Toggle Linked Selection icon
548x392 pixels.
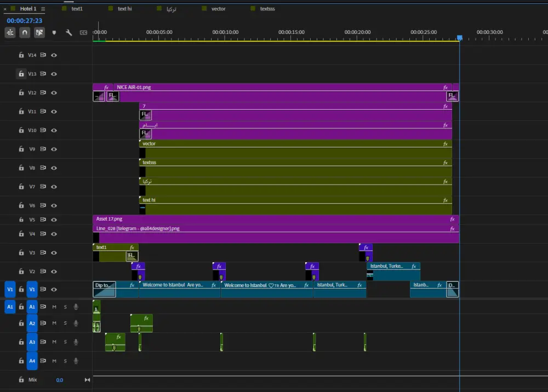point(39,32)
